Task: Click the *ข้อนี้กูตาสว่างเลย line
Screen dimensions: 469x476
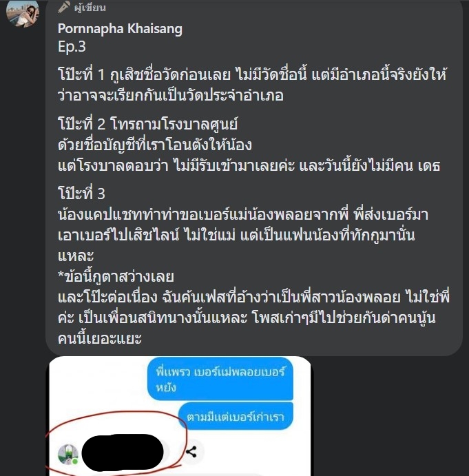Action: tap(116, 276)
